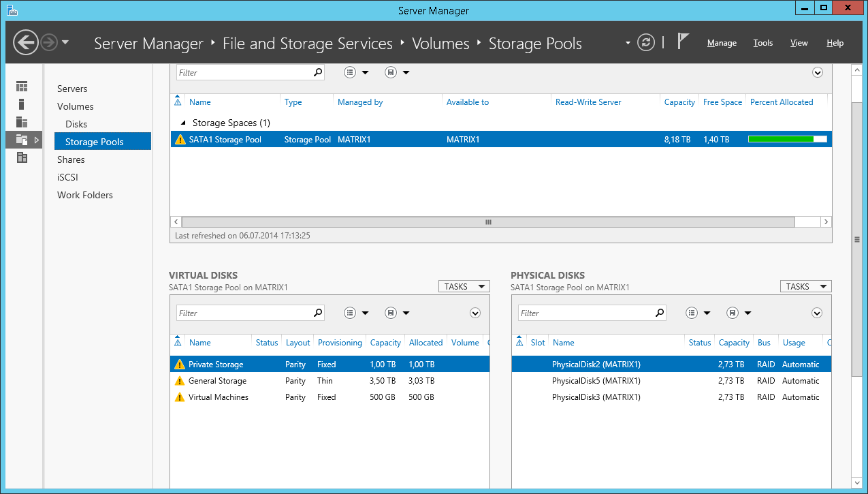Click the warning icon beside SATA1 Storage Pool

point(180,140)
